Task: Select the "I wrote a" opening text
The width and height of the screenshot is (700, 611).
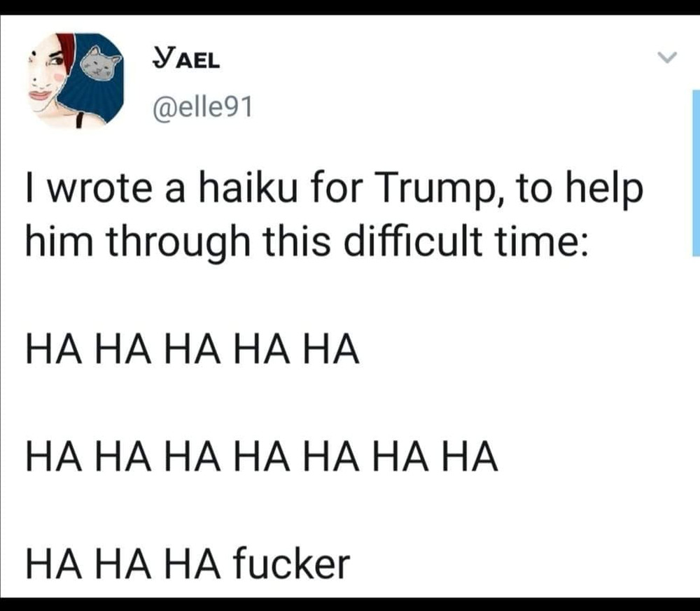Action: (x=105, y=188)
